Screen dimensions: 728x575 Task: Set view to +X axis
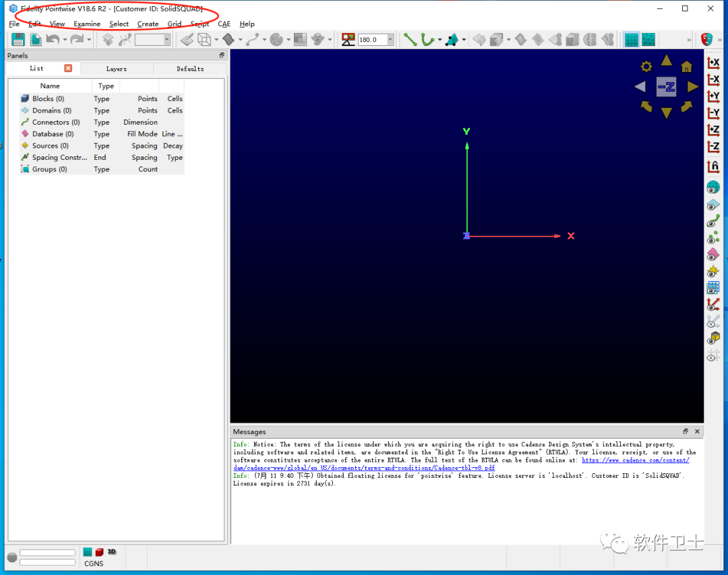coord(713,62)
